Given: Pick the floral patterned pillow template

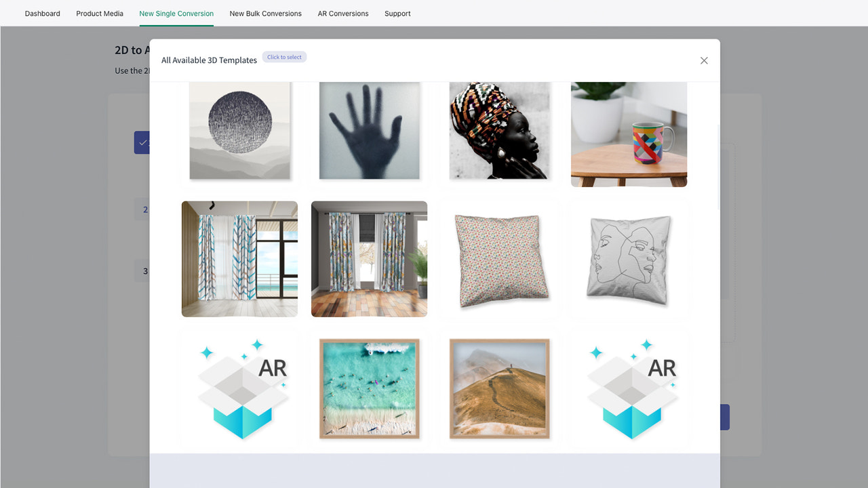Looking at the screenshot, I should (499, 259).
